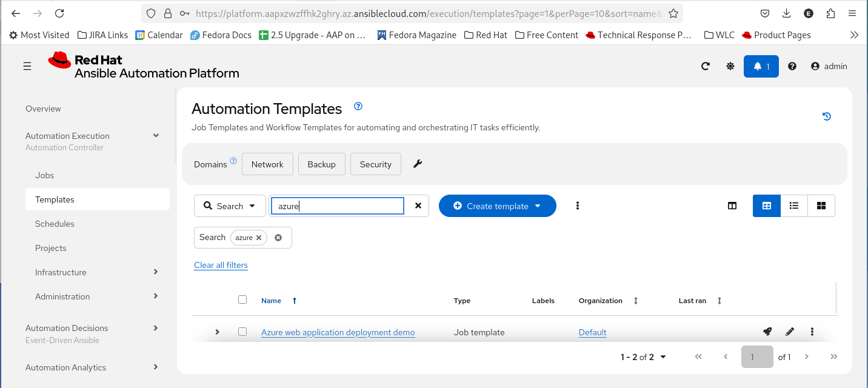This screenshot has width=868, height=388.
Task: Refresh the platform page data
Action: click(706, 66)
